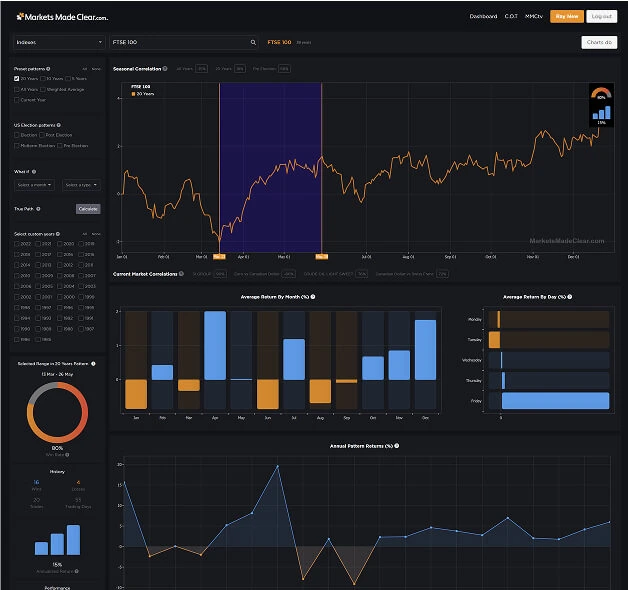Check the 10 Years preset checkbox
The height and width of the screenshot is (590, 628).
click(x=43, y=79)
